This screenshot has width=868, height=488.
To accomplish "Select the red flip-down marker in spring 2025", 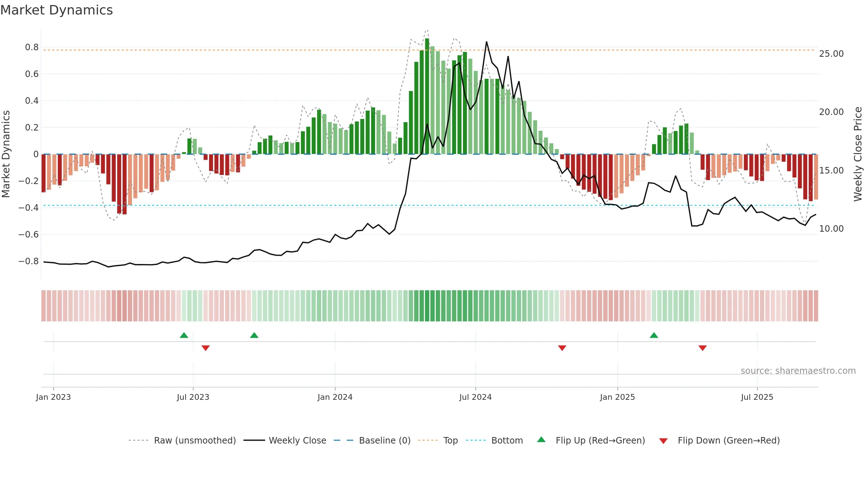I will (x=703, y=348).
